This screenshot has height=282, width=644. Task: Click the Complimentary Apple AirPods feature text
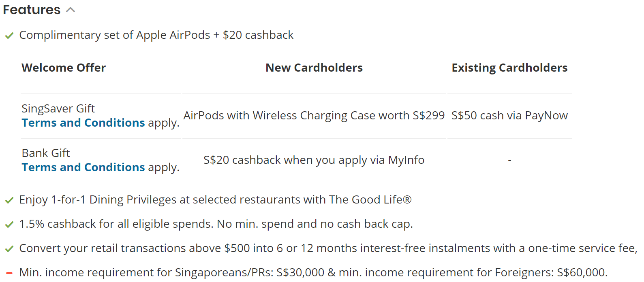point(156,35)
